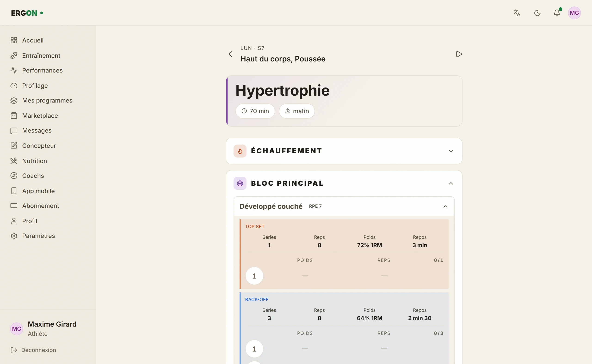
Task: Collapse the Bloc principal section chevron
Action: coord(451,183)
